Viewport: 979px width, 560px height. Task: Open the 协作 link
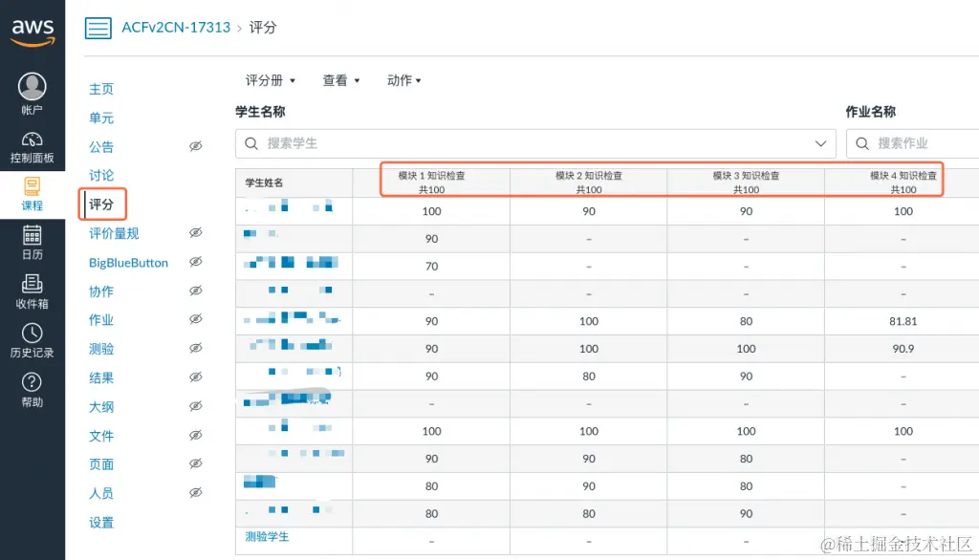101,291
